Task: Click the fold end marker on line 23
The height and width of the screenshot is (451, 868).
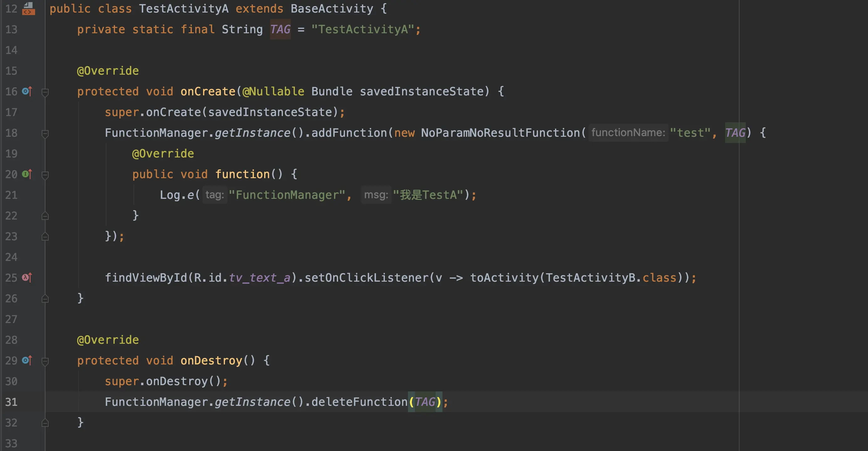Action: pyautogui.click(x=45, y=236)
